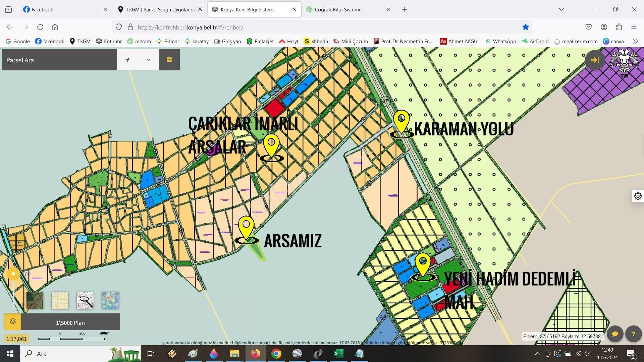The height and width of the screenshot is (362, 644).
Task: Click the Konya Kent Bilgi Sistemi tab
Action: 254,9
